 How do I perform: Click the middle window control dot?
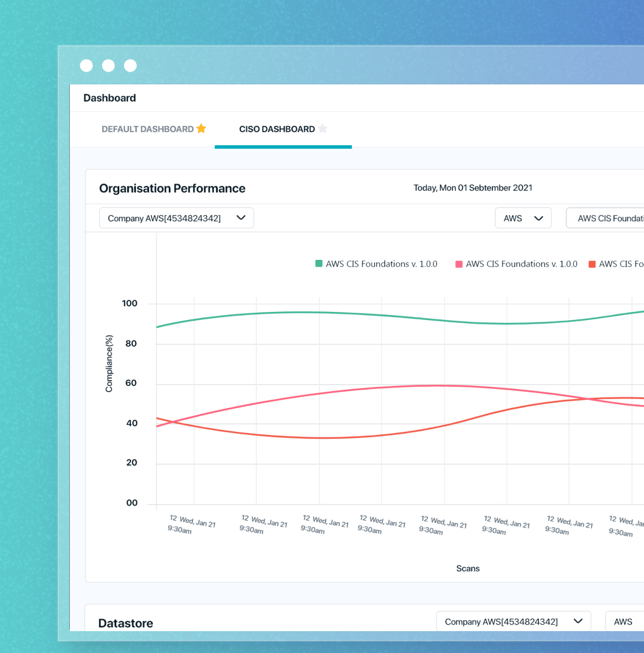108,66
